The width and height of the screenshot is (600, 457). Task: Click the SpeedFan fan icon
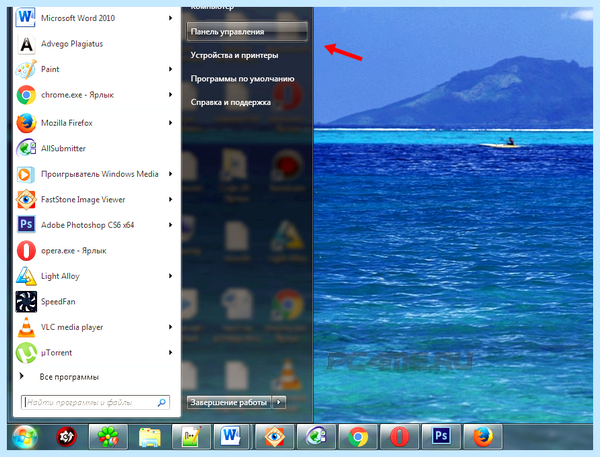pos(26,302)
